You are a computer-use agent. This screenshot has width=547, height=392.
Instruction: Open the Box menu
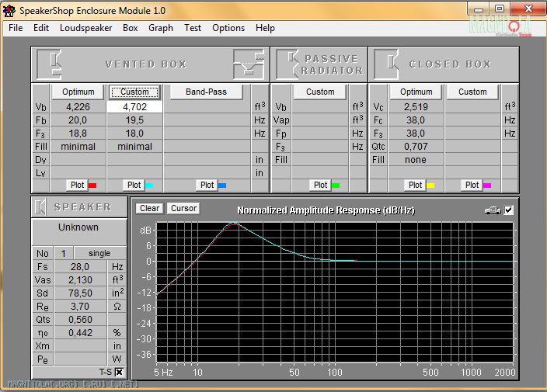130,28
